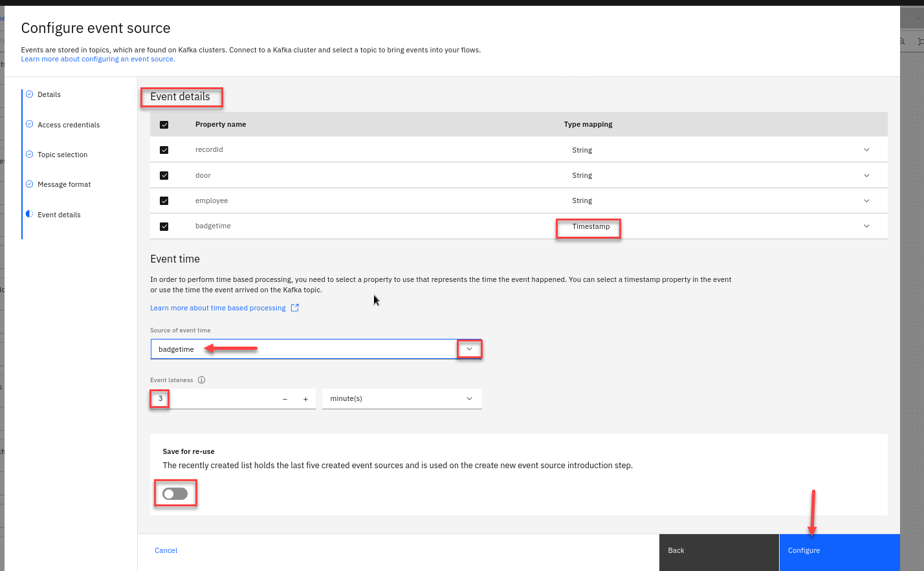This screenshot has width=924, height=571.
Task: Open the badgetime type mapping dropdown
Action: coord(866,226)
